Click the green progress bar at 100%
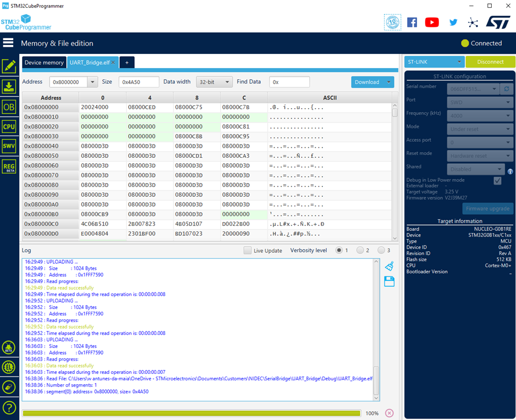516x420 pixels. [191, 413]
